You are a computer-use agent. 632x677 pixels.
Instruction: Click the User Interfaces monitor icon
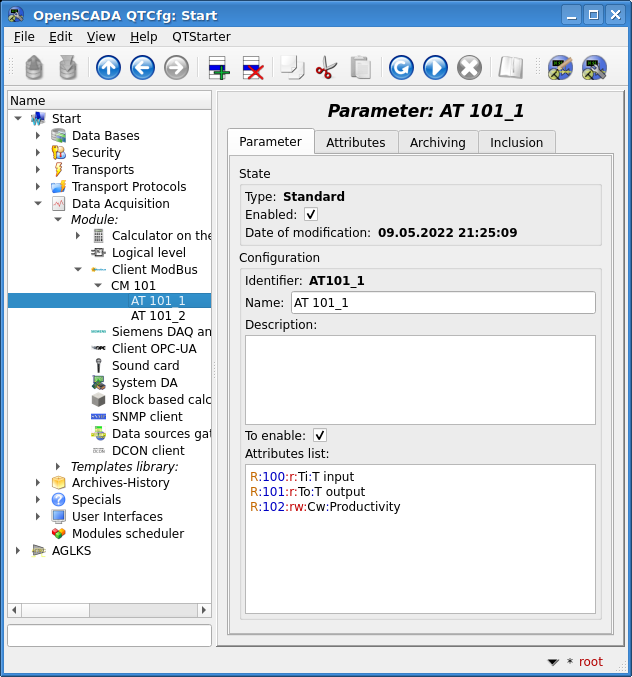click(58, 516)
